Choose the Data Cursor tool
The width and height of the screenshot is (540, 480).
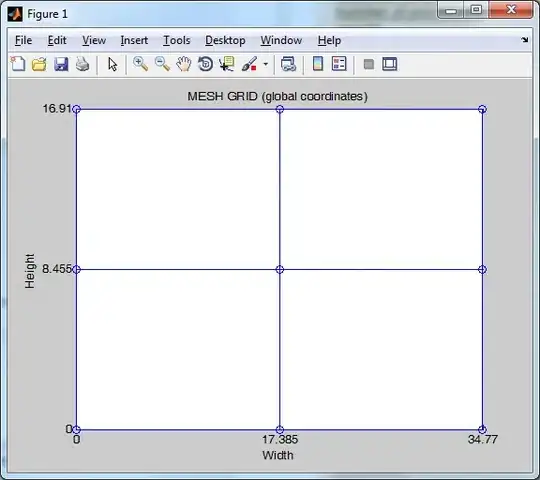pos(227,64)
